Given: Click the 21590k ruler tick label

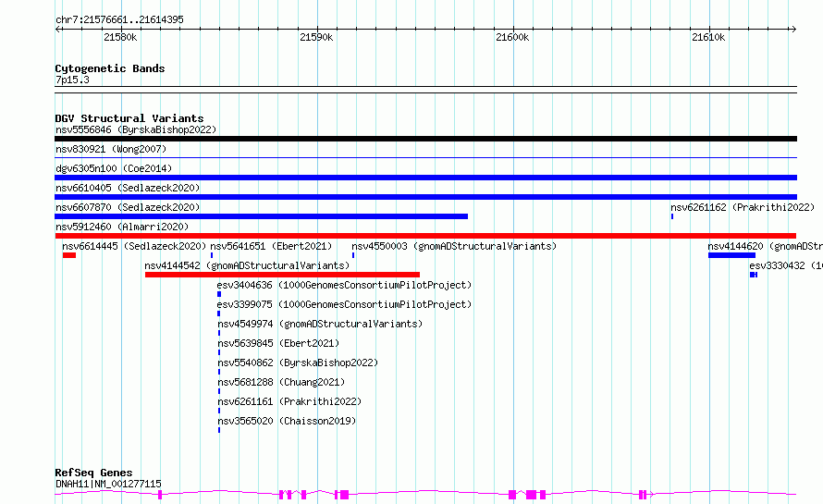Looking at the screenshot, I should [316, 37].
